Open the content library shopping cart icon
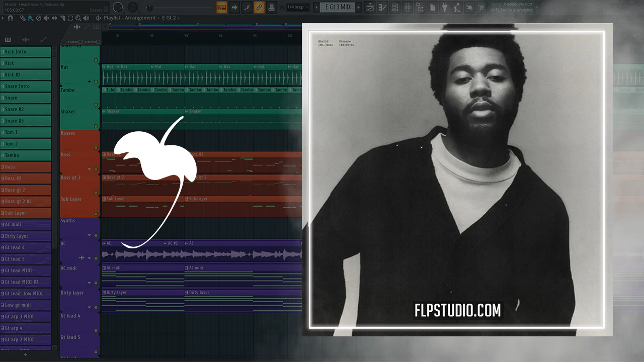This screenshot has width=644, height=362. point(481,7)
